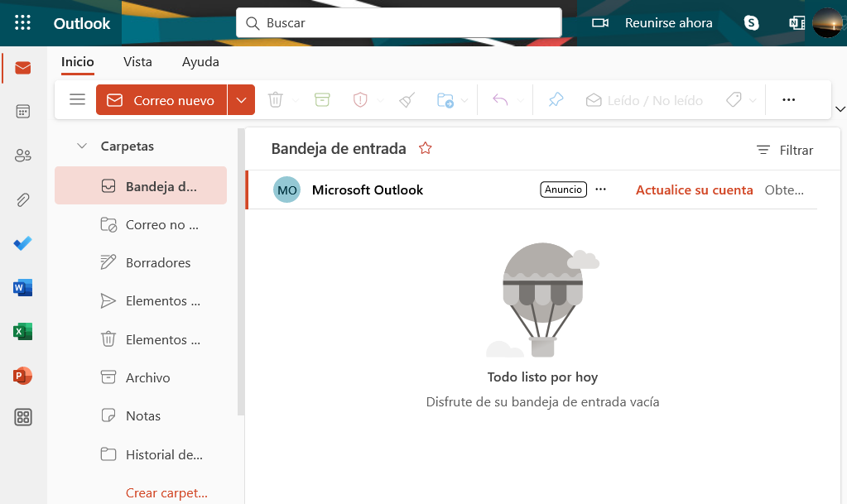Viewport: 847px width, 504px height.
Task: Expand the ribbon with the side chevron
Action: (x=840, y=109)
